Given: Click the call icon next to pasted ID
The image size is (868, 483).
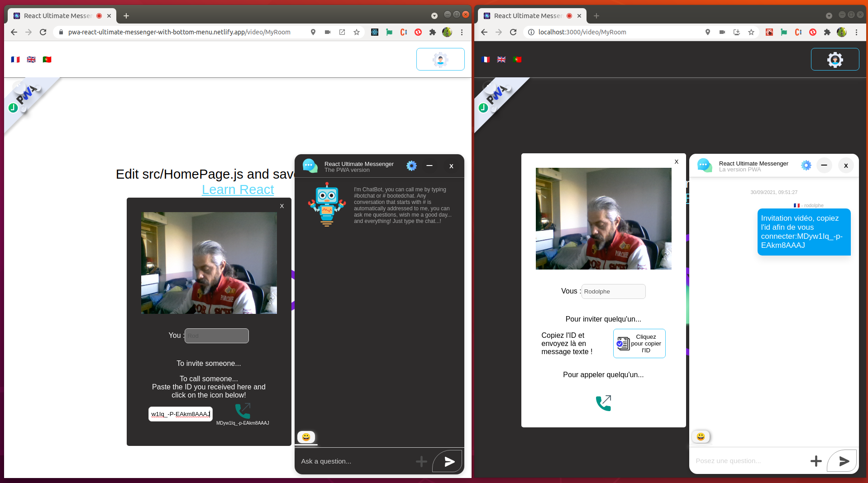Looking at the screenshot, I should point(243,411).
